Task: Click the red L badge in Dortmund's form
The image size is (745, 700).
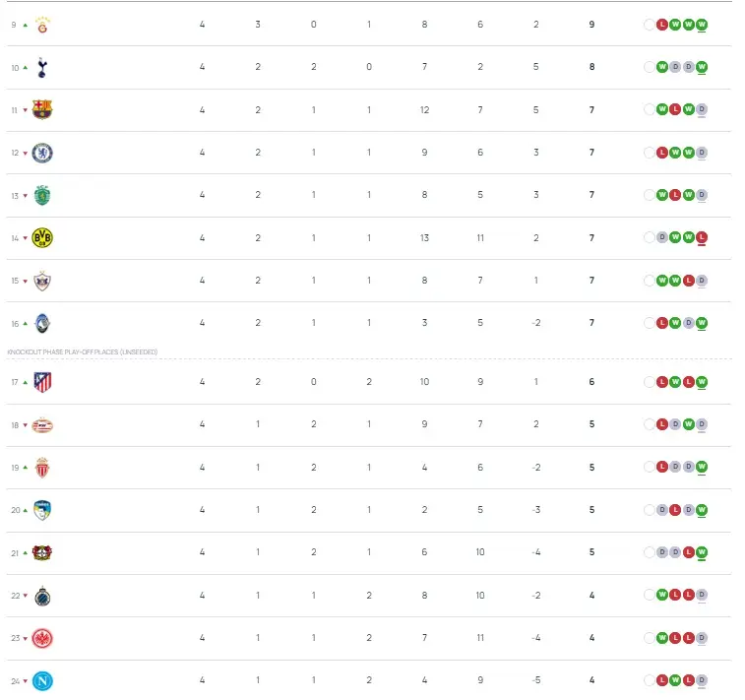Action: (702, 237)
